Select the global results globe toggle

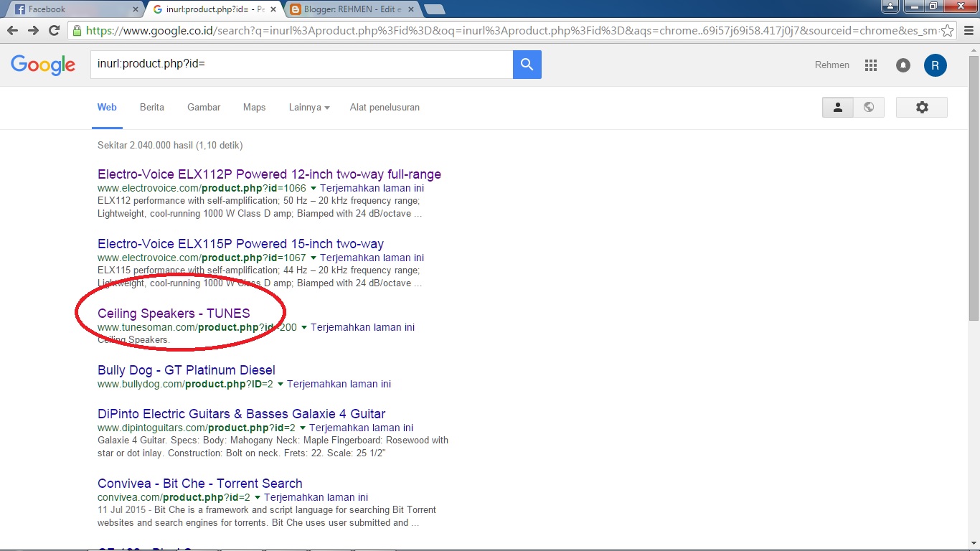(x=869, y=107)
